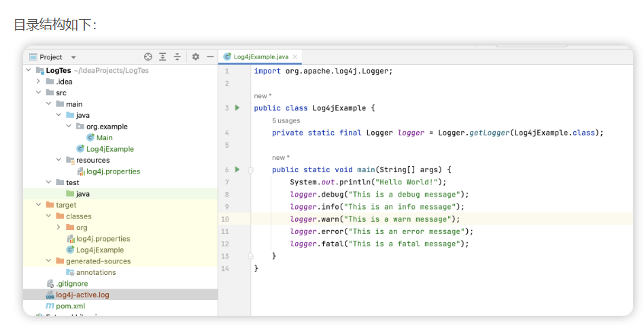Click the classes folder icon

coord(60,216)
